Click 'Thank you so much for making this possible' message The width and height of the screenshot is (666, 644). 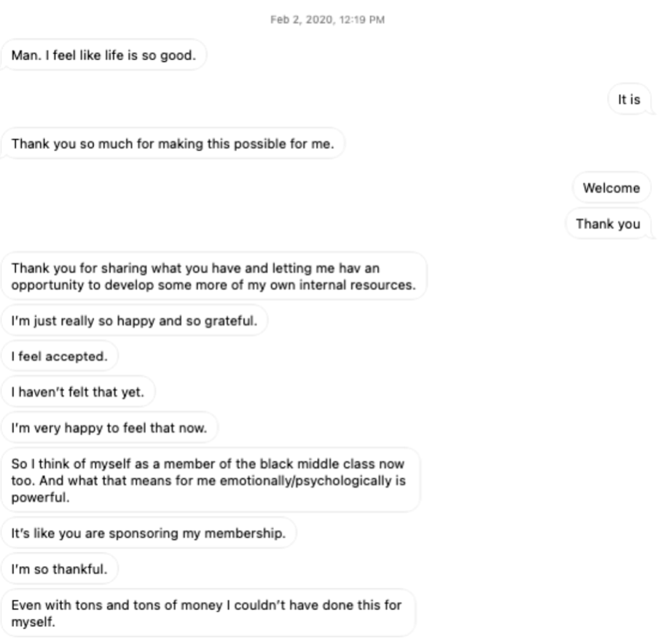click(172, 144)
